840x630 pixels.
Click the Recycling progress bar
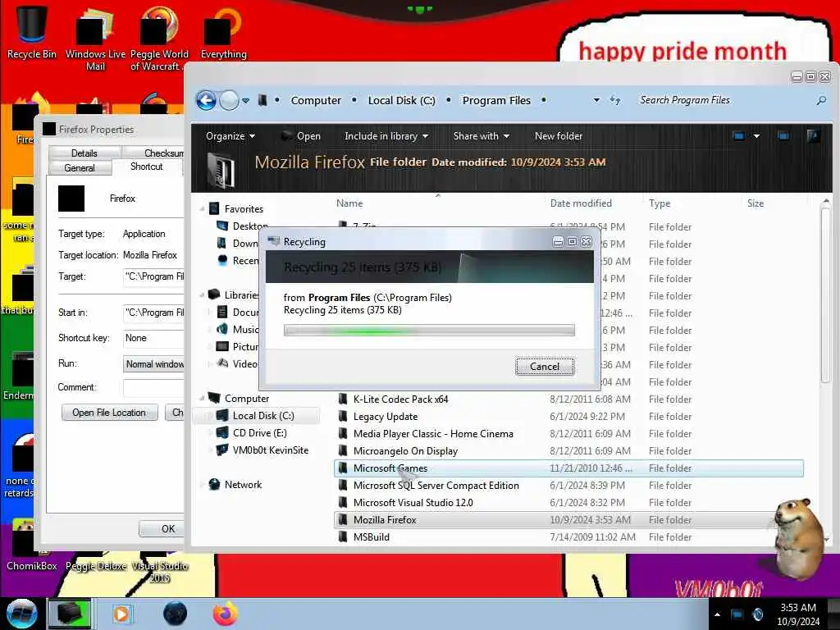pyautogui.click(x=429, y=331)
